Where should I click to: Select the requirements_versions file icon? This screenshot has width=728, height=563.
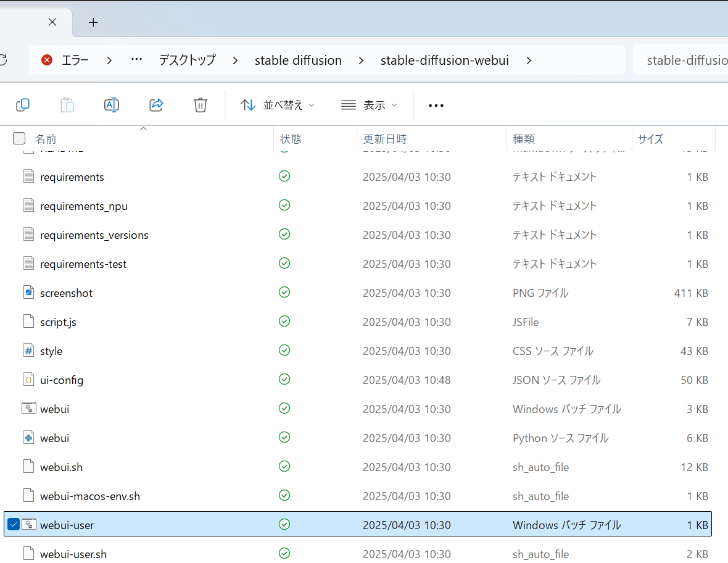point(29,234)
